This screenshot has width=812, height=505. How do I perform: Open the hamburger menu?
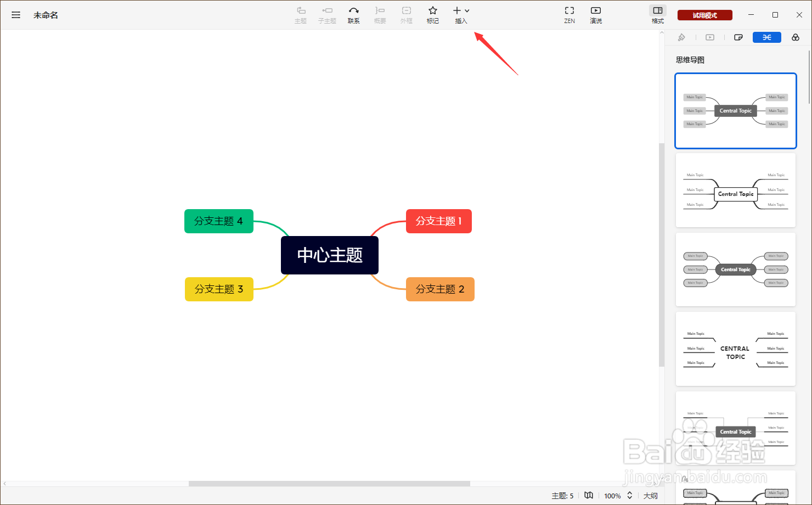tap(15, 15)
